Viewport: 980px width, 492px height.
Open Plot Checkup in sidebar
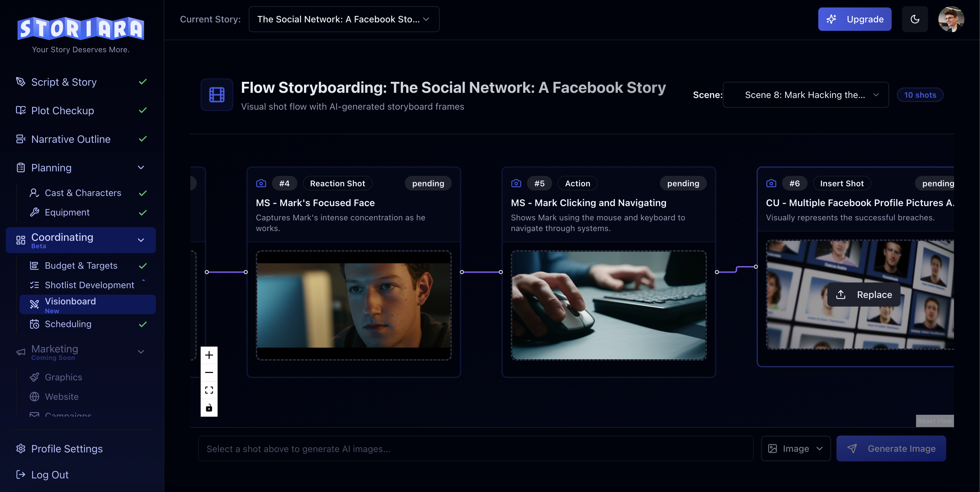click(x=81, y=110)
